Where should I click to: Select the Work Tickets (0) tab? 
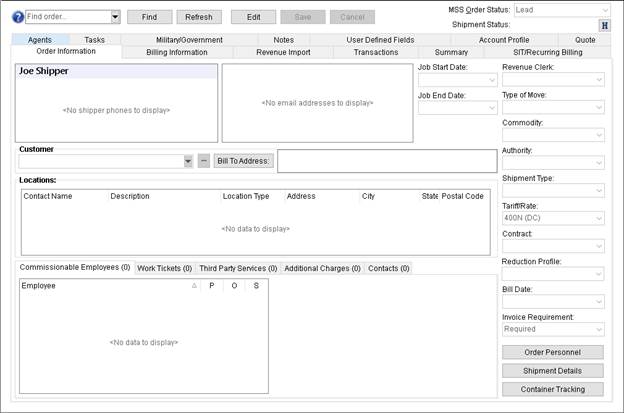(164, 268)
